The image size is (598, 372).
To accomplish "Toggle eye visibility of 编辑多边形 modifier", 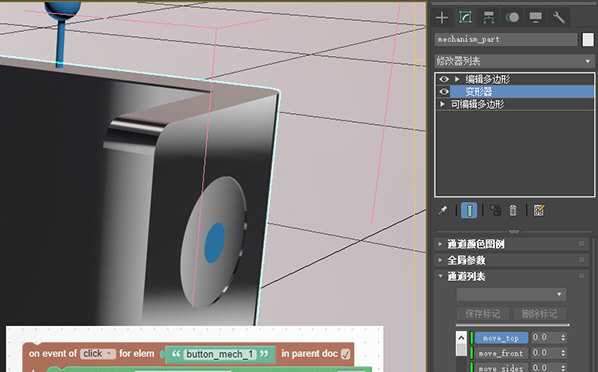I will click(444, 79).
